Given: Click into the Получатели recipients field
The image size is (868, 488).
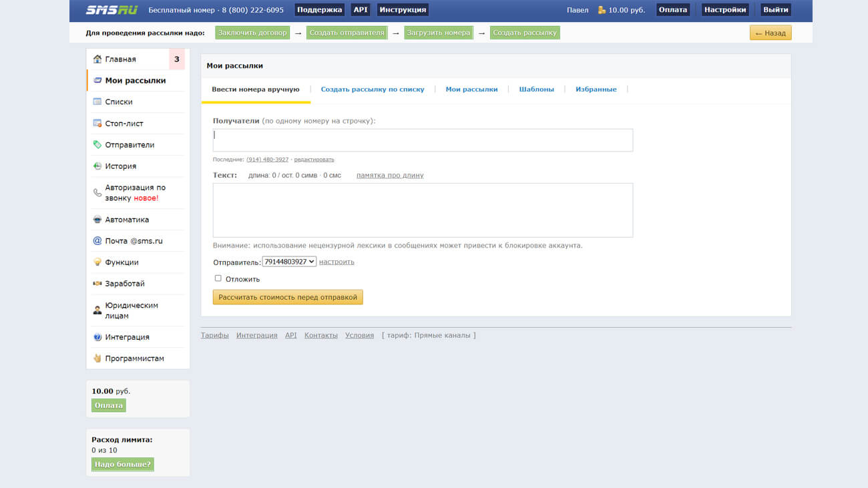Looking at the screenshot, I should coord(423,140).
